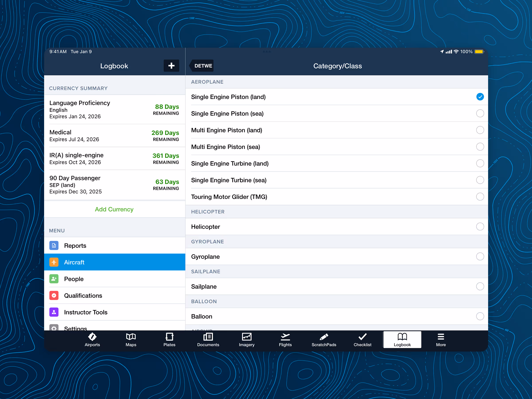Select Single Engine Piston (sea) class
532x399 pixels.
[337, 113]
